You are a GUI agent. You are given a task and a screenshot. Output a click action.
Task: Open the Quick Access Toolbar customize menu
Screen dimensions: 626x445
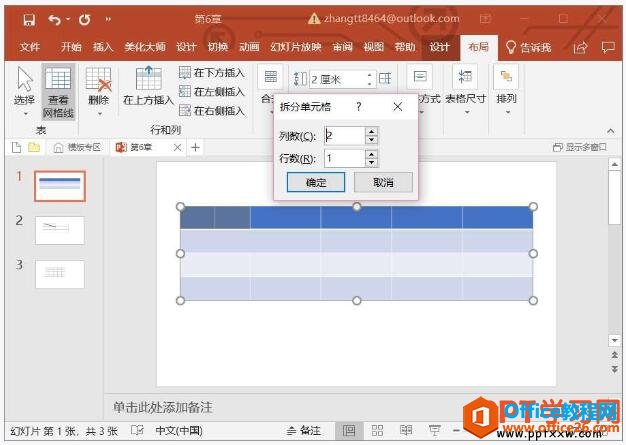click(x=108, y=19)
